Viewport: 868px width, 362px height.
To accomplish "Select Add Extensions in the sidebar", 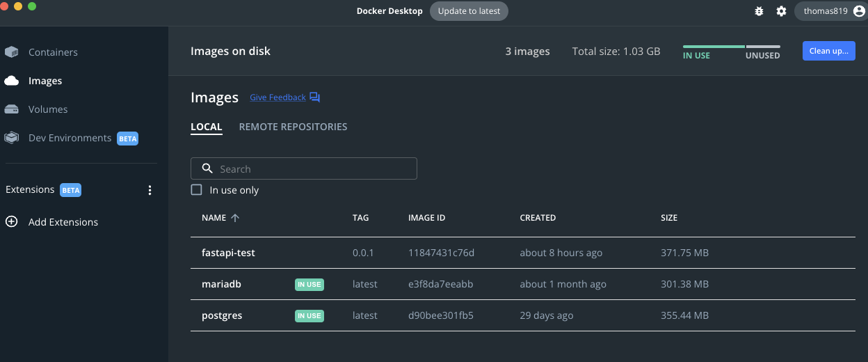I will point(63,222).
